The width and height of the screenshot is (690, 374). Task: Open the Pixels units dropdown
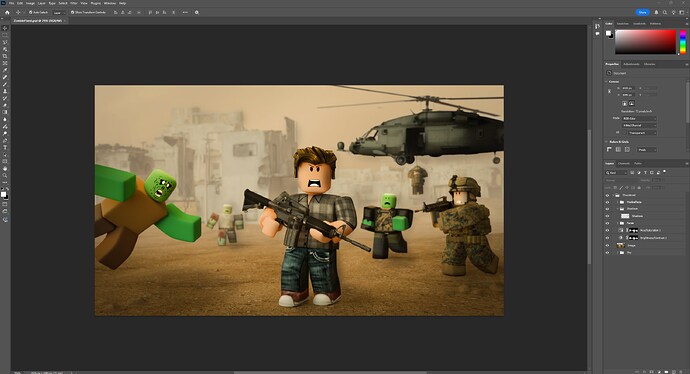coord(647,150)
